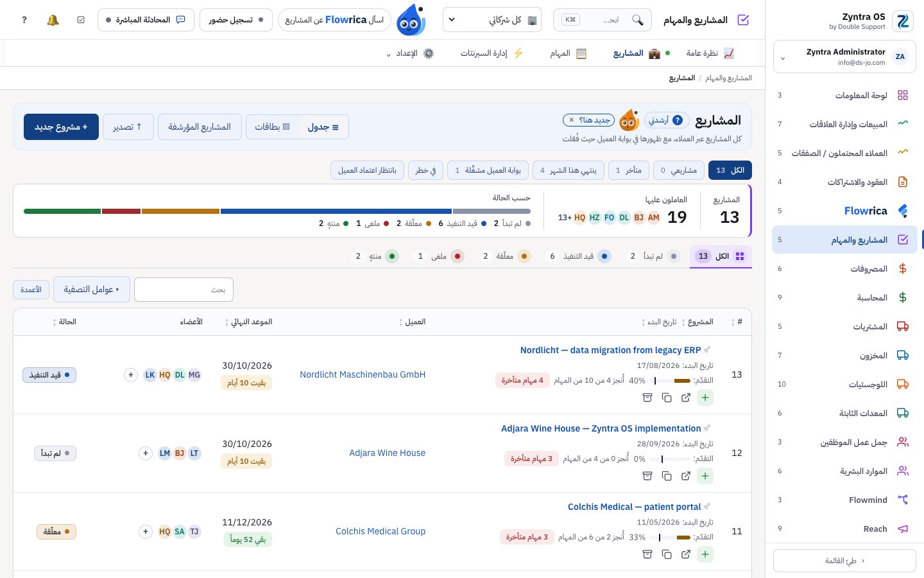Open إدارة السبرنتات tab
Screen dimensions: 924x578
click(x=492, y=53)
